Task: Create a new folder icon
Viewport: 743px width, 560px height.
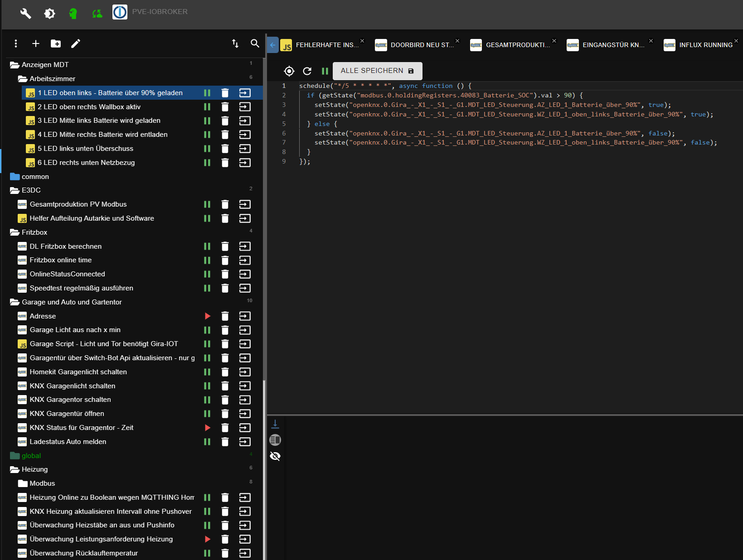Action: [56, 43]
